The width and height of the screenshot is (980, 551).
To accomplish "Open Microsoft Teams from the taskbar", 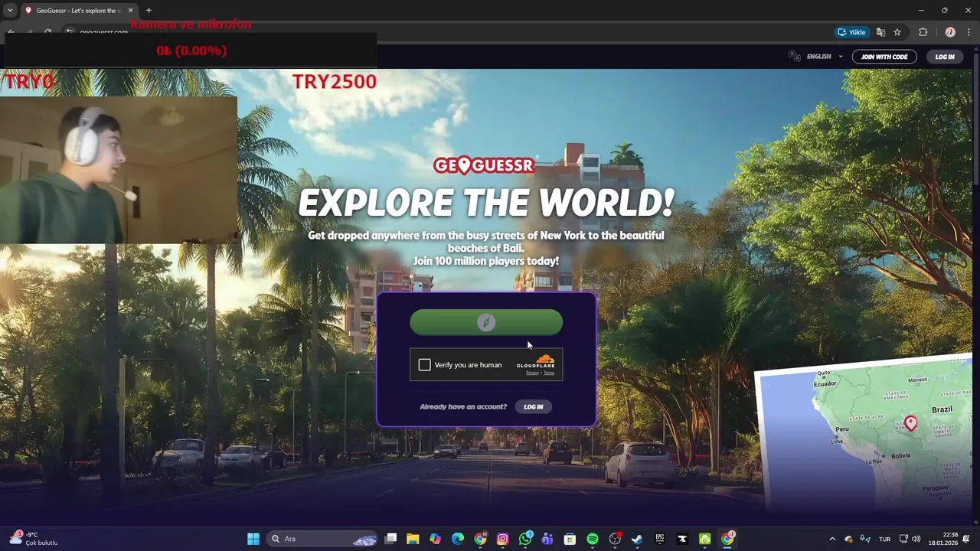I will click(547, 539).
